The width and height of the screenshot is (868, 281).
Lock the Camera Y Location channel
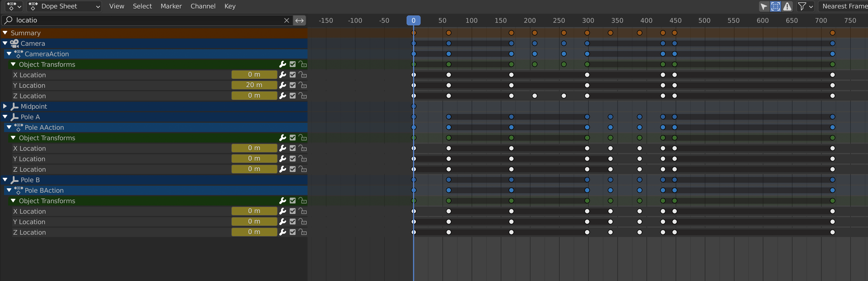click(x=303, y=85)
